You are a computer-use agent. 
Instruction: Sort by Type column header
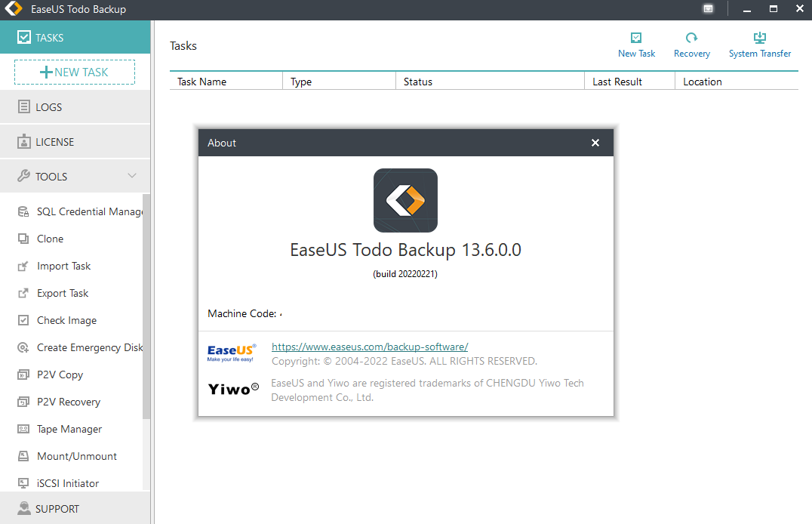339,82
